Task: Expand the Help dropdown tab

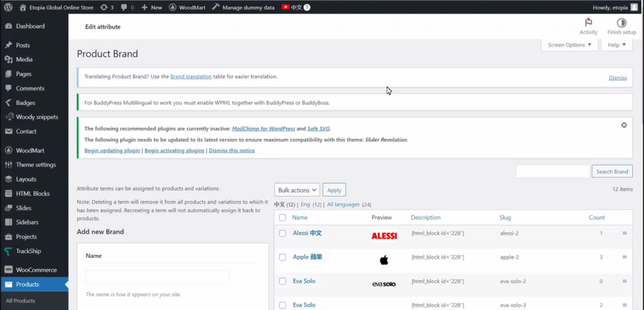Action: point(616,45)
